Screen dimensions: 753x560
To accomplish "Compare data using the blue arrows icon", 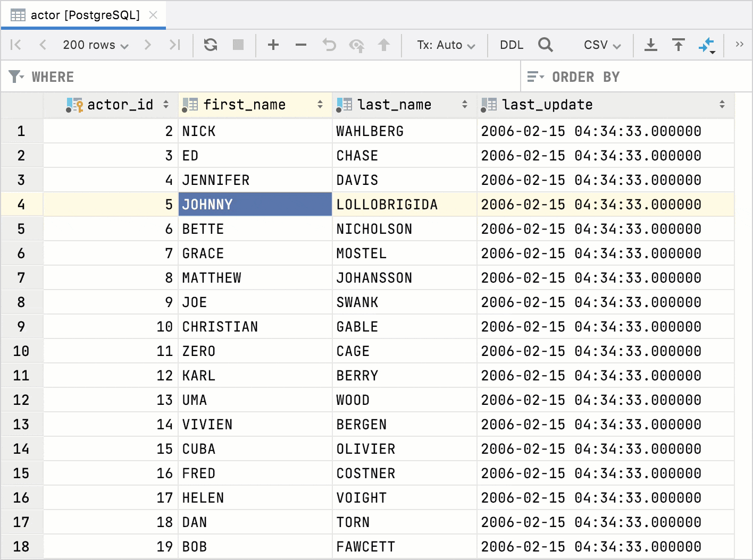I will click(707, 45).
